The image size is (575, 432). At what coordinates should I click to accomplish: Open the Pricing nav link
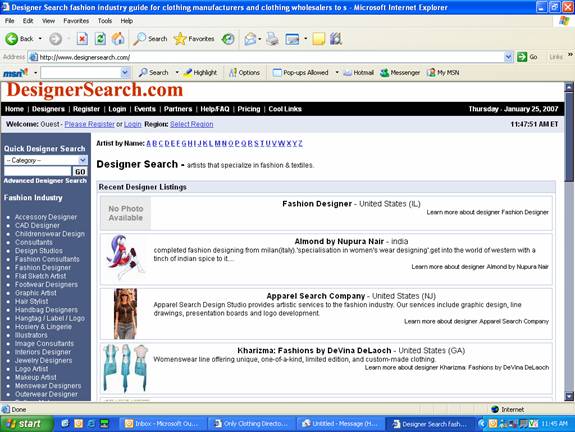click(x=249, y=109)
